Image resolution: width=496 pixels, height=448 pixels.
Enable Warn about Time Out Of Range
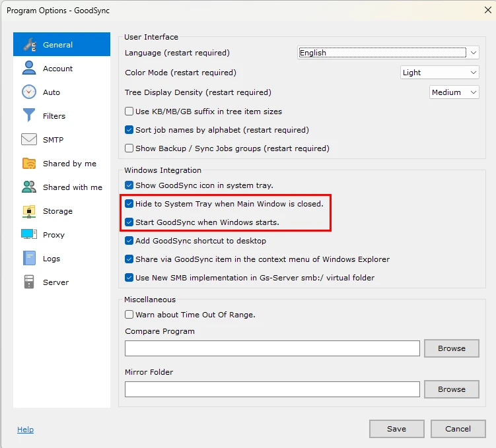[129, 314]
